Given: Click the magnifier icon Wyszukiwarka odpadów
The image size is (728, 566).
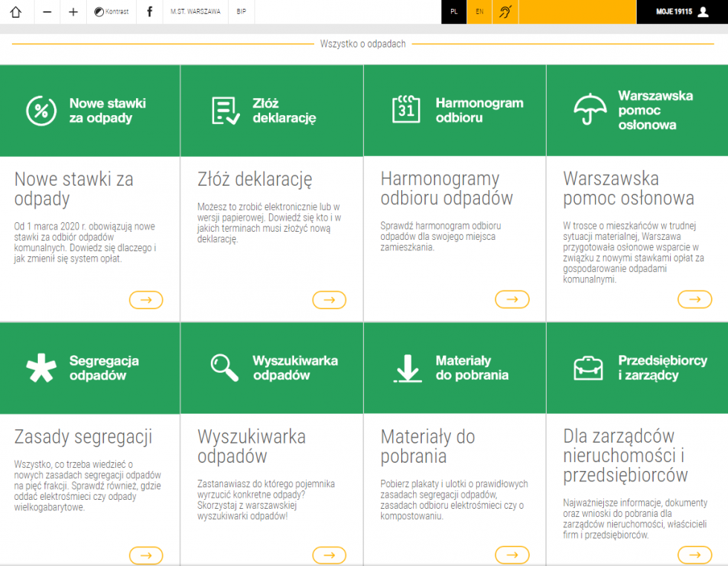Looking at the screenshot, I should pyautogui.click(x=224, y=368).
